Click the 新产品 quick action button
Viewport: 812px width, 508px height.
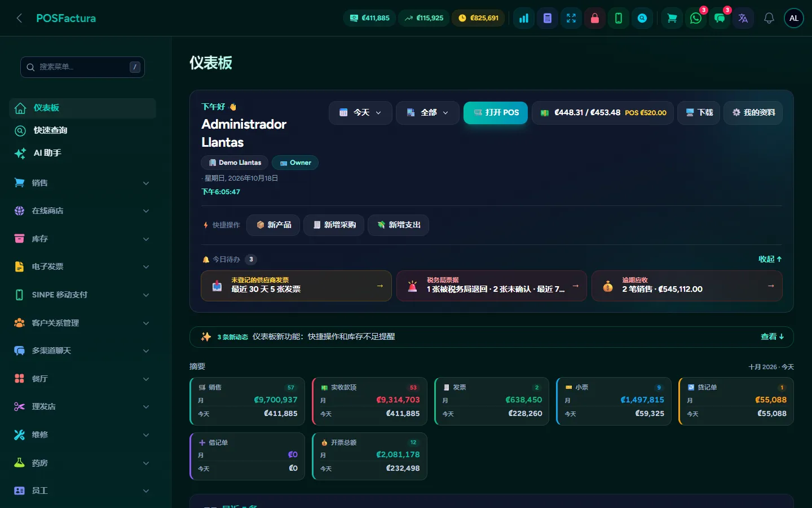click(273, 225)
